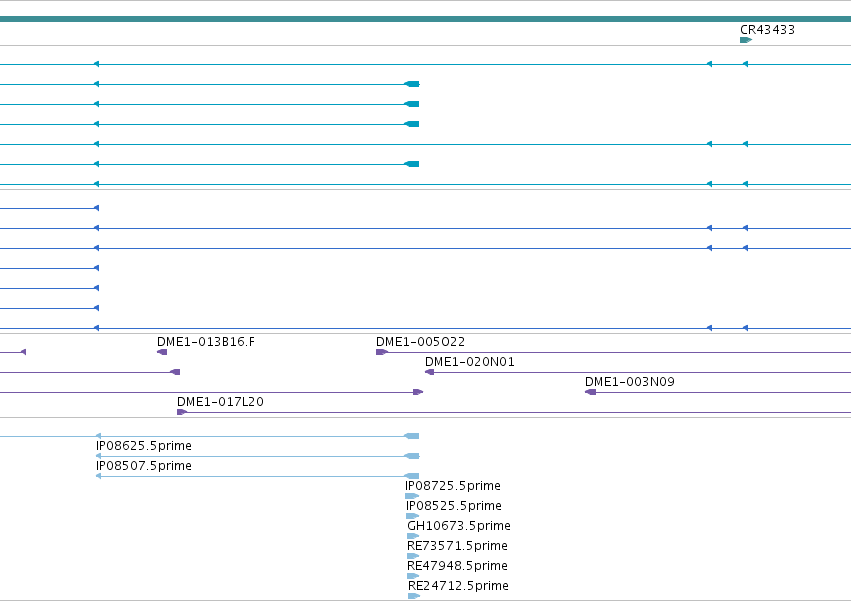
Task: Click the RE73571.5prime label
Action: [x=458, y=546]
